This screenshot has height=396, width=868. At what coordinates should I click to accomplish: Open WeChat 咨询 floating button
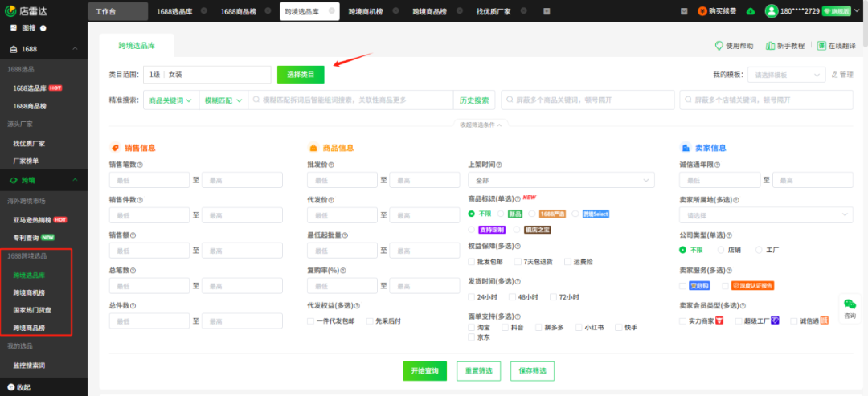[850, 308]
